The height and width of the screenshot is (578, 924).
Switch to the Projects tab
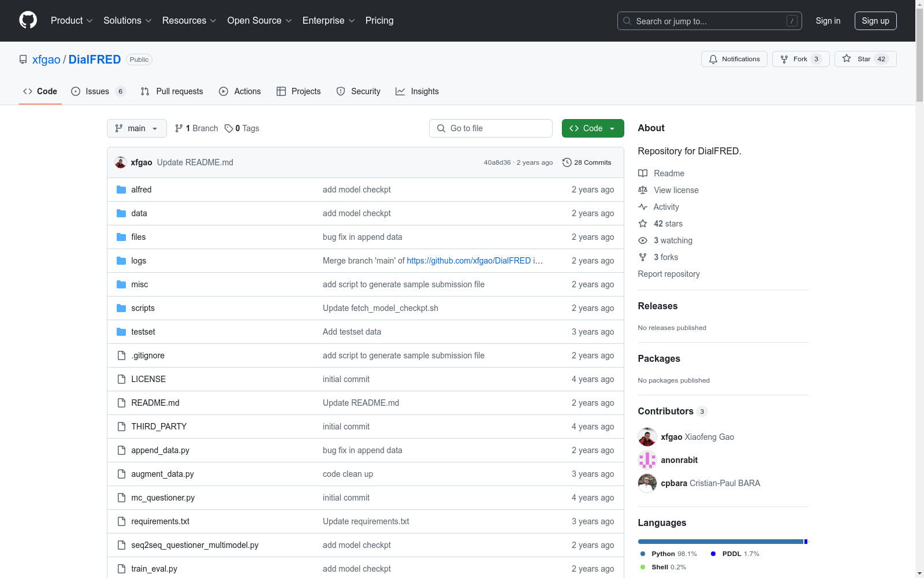pos(299,91)
